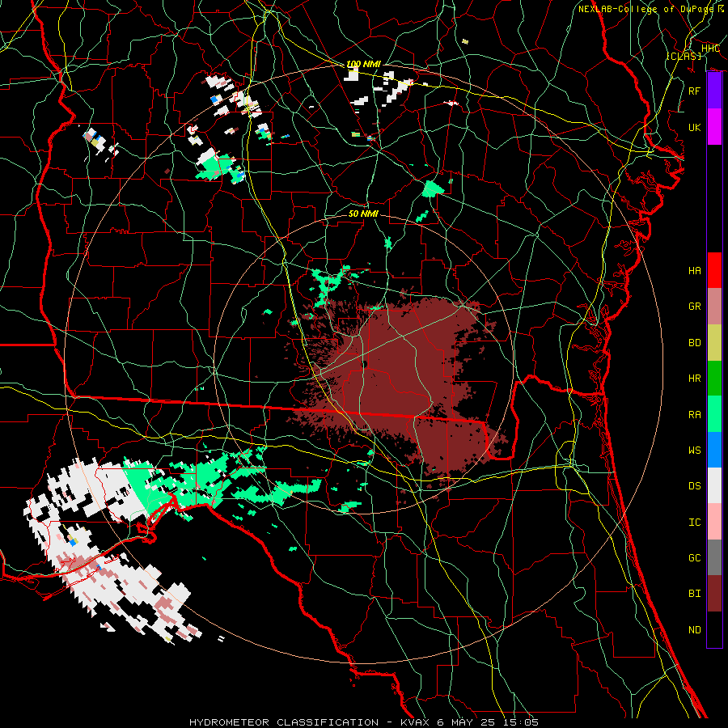
Task: Click the BI legend label
Action: [x=695, y=594]
